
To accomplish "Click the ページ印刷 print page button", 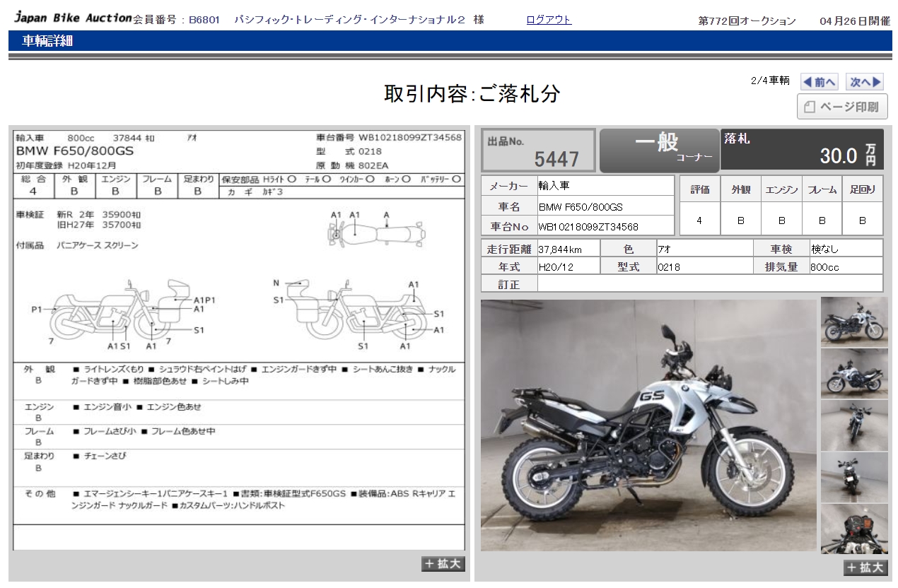I will (842, 107).
